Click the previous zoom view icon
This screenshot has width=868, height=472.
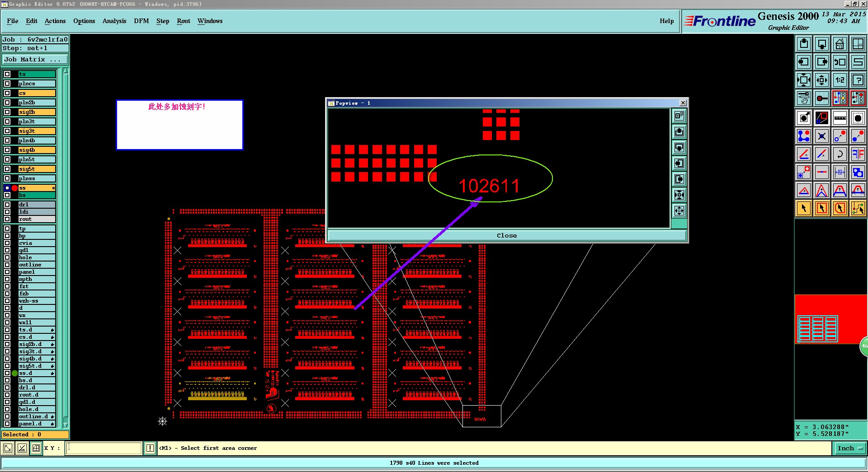tap(840, 62)
